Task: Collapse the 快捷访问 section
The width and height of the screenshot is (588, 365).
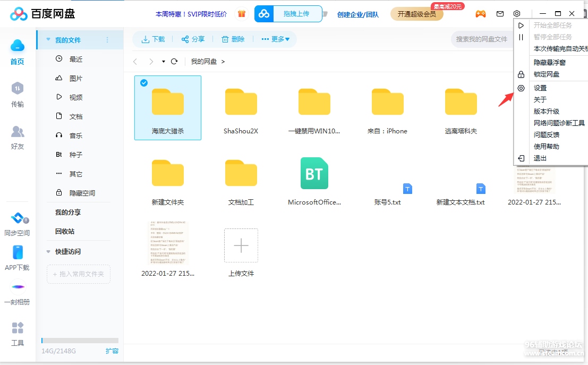Action: [48, 251]
